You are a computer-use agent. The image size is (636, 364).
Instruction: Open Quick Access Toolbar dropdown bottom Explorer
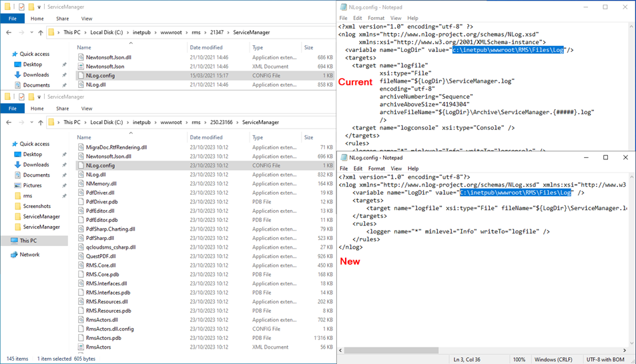click(x=39, y=97)
